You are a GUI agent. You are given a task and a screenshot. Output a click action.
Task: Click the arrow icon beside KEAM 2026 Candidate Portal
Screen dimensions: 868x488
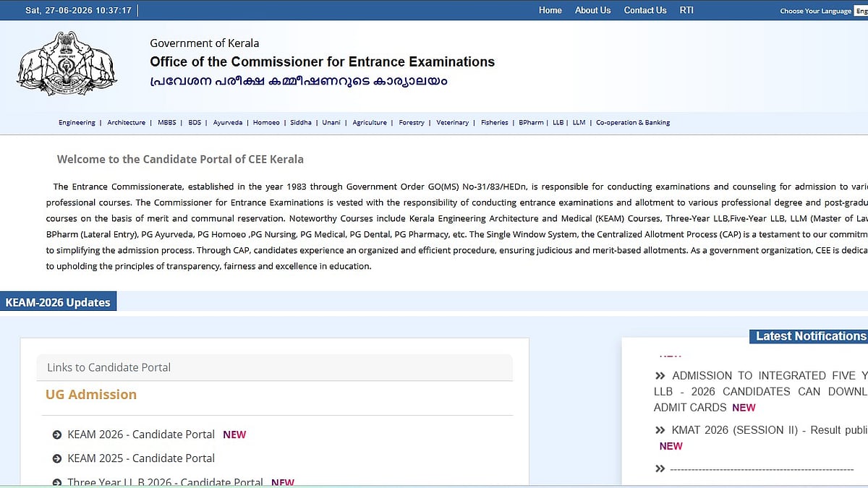[57, 435]
